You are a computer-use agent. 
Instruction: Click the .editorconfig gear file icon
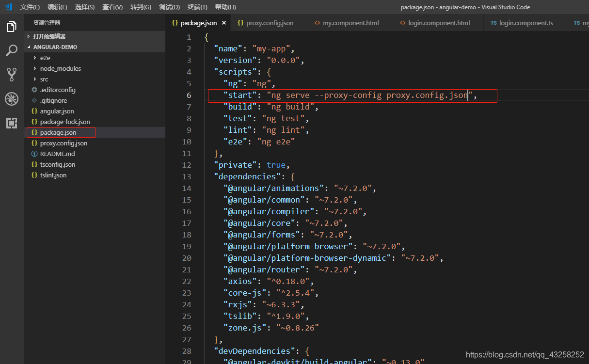click(34, 90)
